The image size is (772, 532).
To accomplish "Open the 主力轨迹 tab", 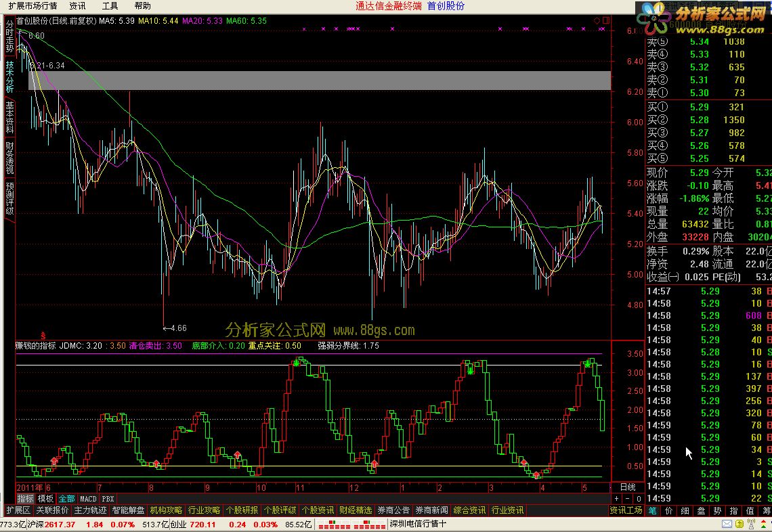I will point(90,510).
